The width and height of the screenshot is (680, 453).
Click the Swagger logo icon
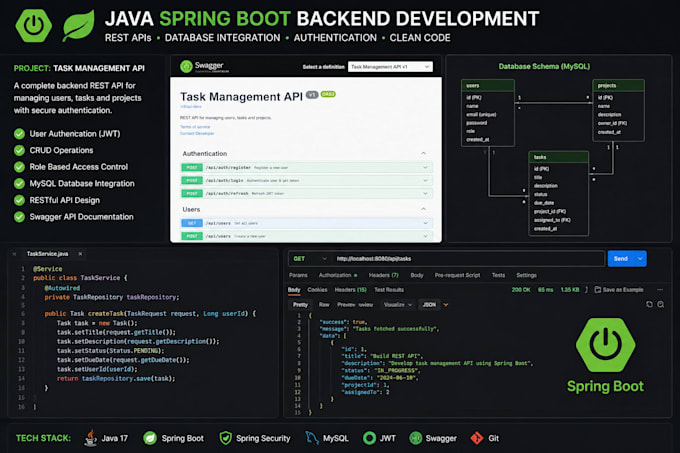[x=186, y=66]
